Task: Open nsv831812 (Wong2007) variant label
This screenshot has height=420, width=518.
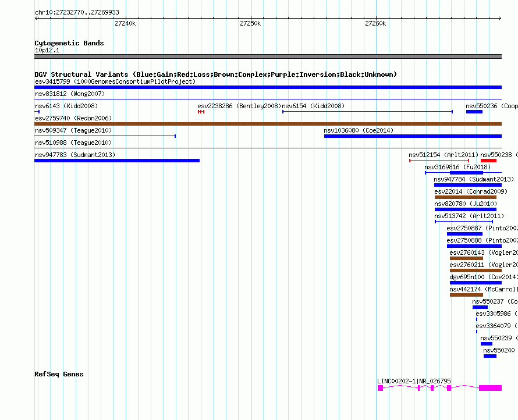Action: [x=70, y=94]
